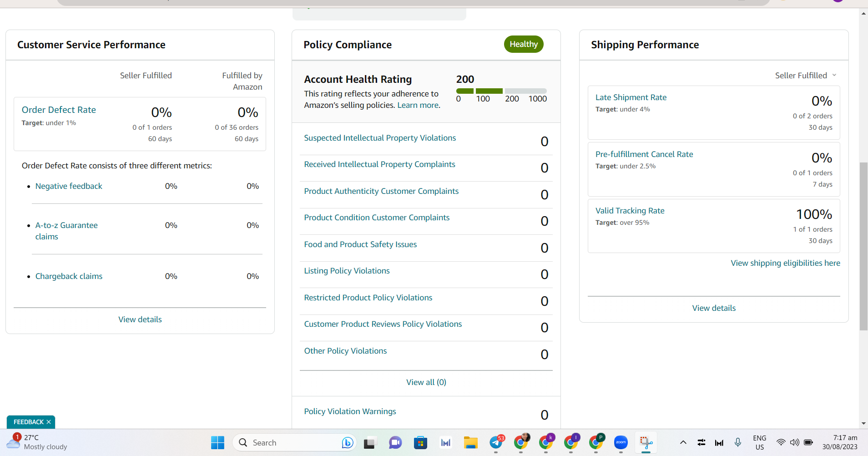Open the clock showing 7:17 am
Viewport: 868px width, 456px height.
coord(839,442)
